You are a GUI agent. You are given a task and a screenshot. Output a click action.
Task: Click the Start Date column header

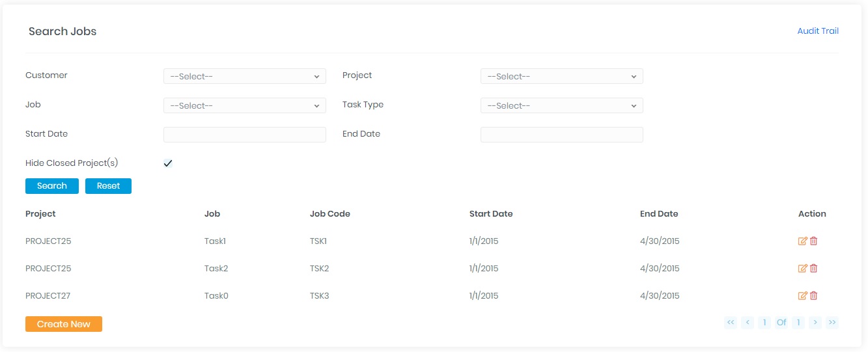coord(491,214)
